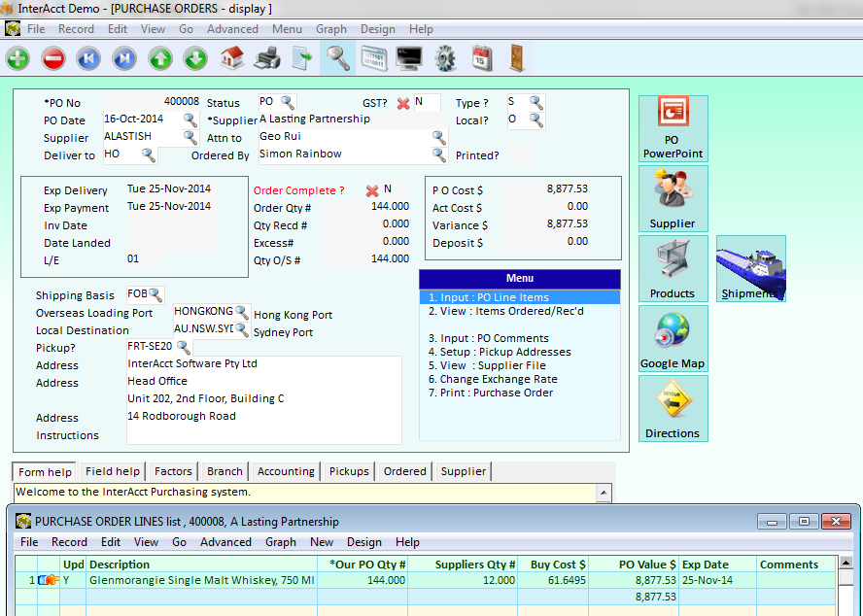This screenshot has width=863, height=616.
Task: Switch to the Accounting tab
Action: 286,471
